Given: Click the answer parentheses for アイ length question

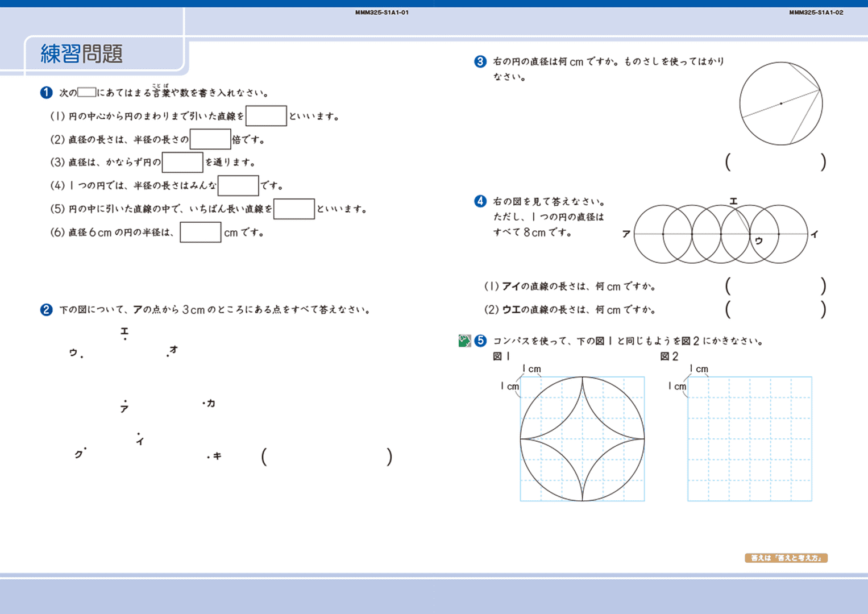Looking at the screenshot, I should click(775, 286).
